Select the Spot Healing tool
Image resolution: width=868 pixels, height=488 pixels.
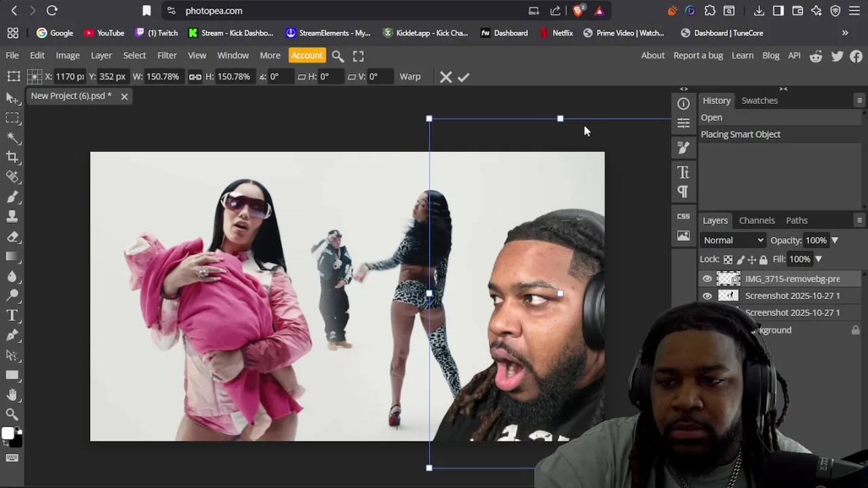[x=12, y=177]
